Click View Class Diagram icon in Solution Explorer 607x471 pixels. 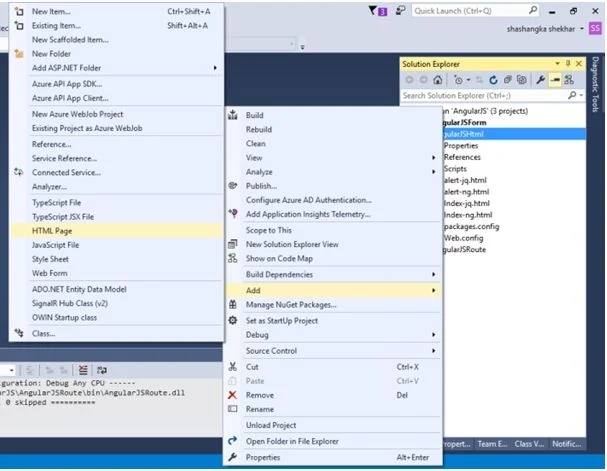coord(569,80)
